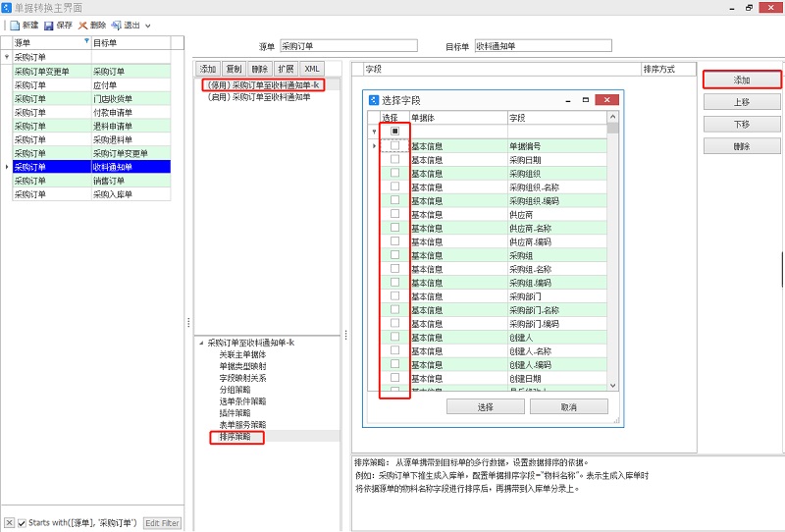Open the XML tab button
The image size is (785, 532).
pyautogui.click(x=312, y=69)
